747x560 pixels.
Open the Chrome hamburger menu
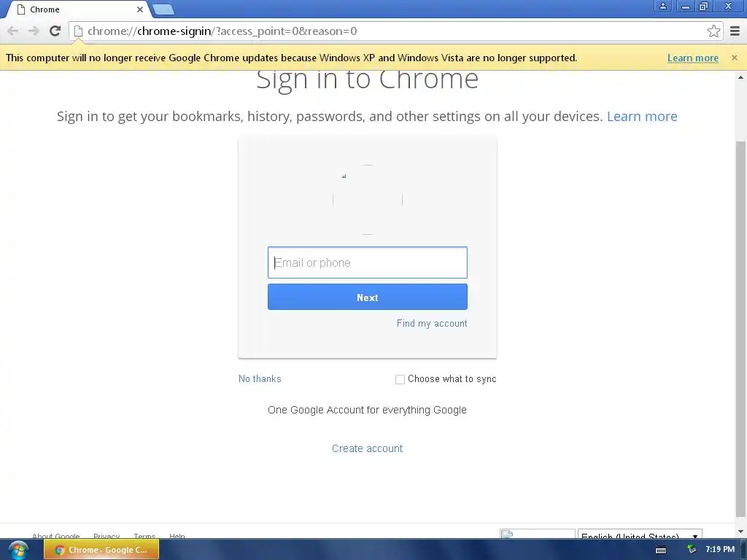click(735, 31)
